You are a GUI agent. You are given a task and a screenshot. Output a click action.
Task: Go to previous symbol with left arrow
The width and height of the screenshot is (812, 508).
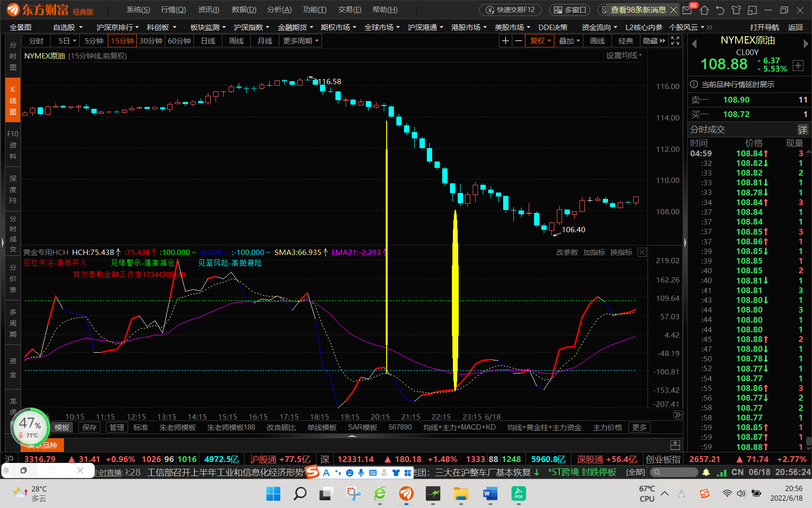[694, 44]
